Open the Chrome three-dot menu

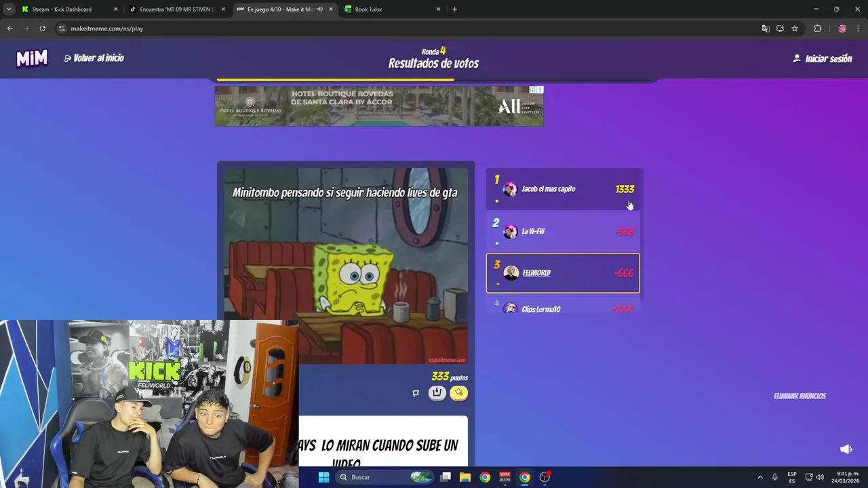tap(858, 28)
